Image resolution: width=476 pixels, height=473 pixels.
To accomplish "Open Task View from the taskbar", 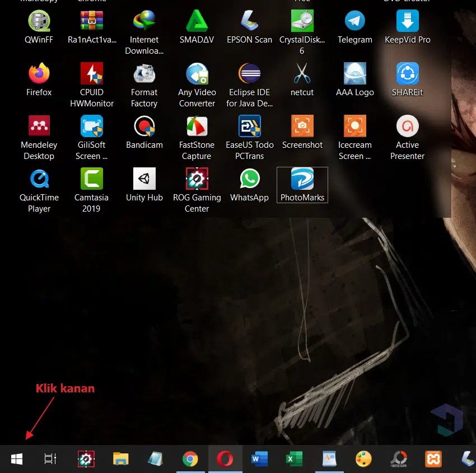I will pos(50,460).
